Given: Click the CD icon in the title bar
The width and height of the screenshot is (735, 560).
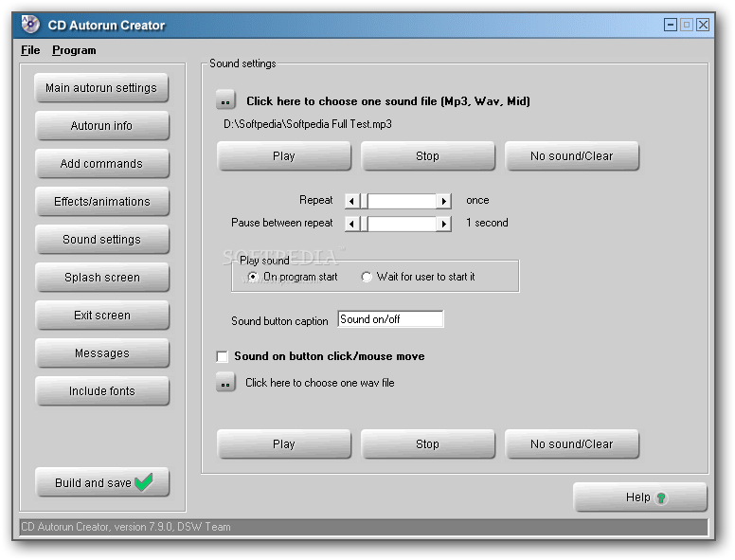Looking at the screenshot, I should click(30, 25).
